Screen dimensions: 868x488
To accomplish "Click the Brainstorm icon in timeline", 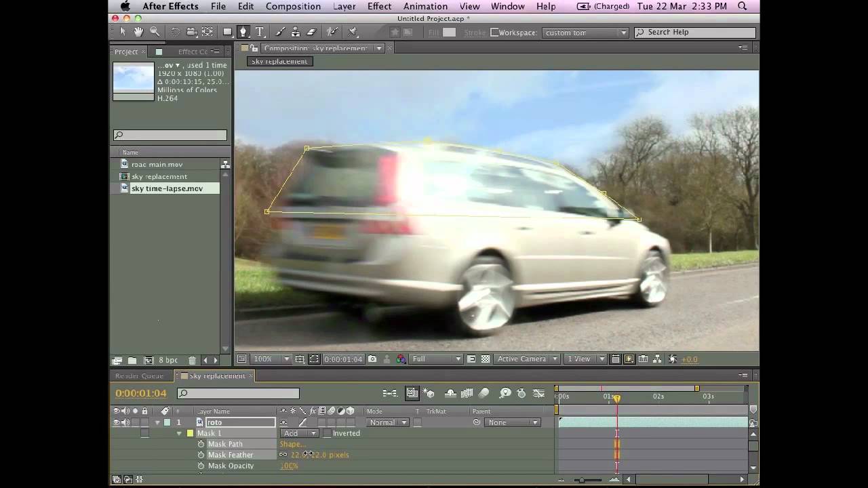I will click(505, 393).
